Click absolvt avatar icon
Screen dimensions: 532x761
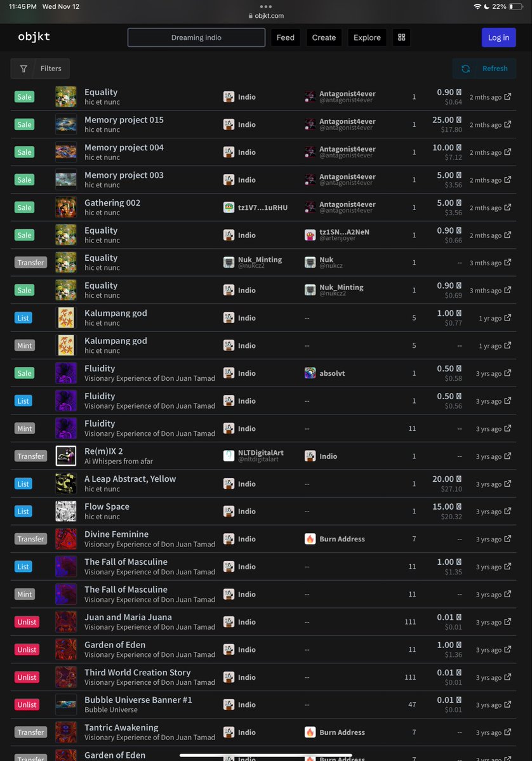coord(310,373)
